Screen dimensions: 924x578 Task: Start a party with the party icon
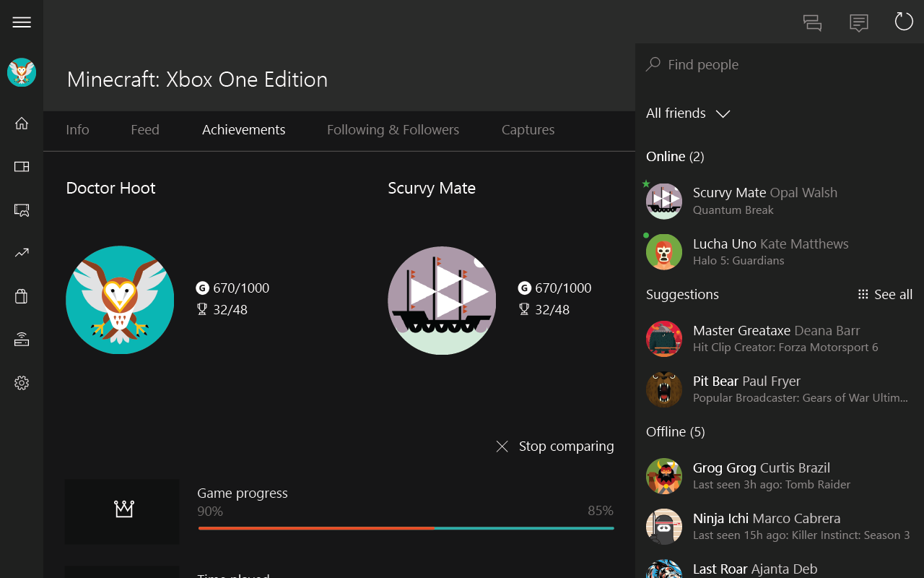click(812, 22)
